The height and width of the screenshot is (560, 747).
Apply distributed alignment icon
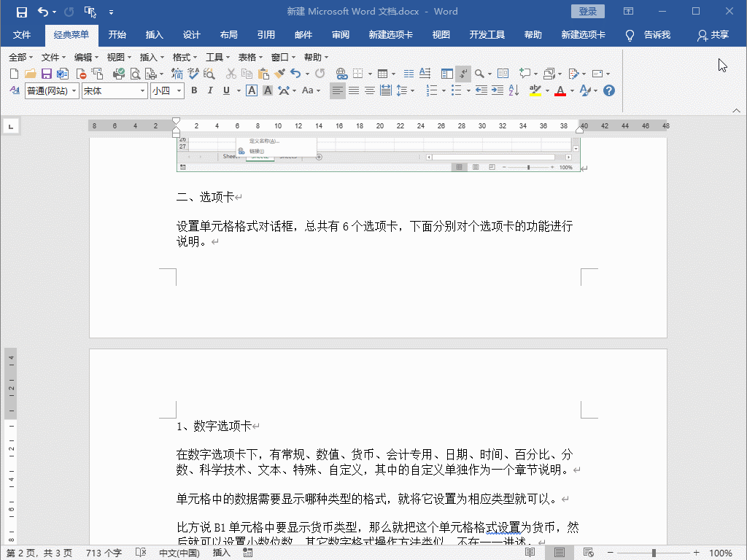385,90
